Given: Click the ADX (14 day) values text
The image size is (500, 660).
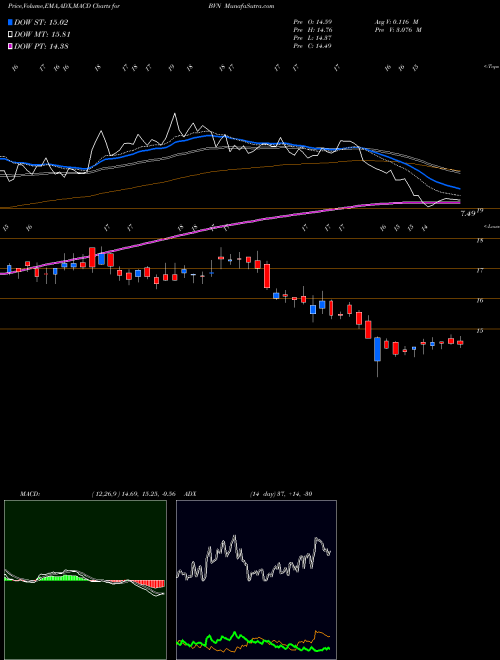Looking at the screenshot, I should tap(280, 493).
